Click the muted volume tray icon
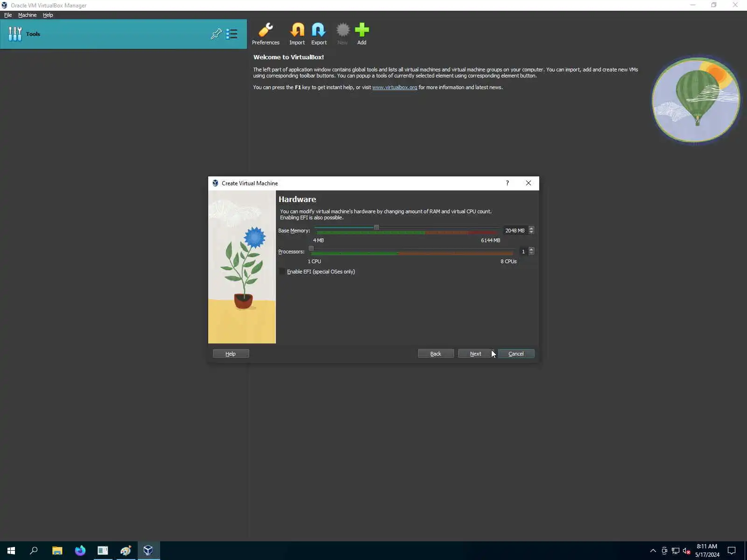 [686, 551]
